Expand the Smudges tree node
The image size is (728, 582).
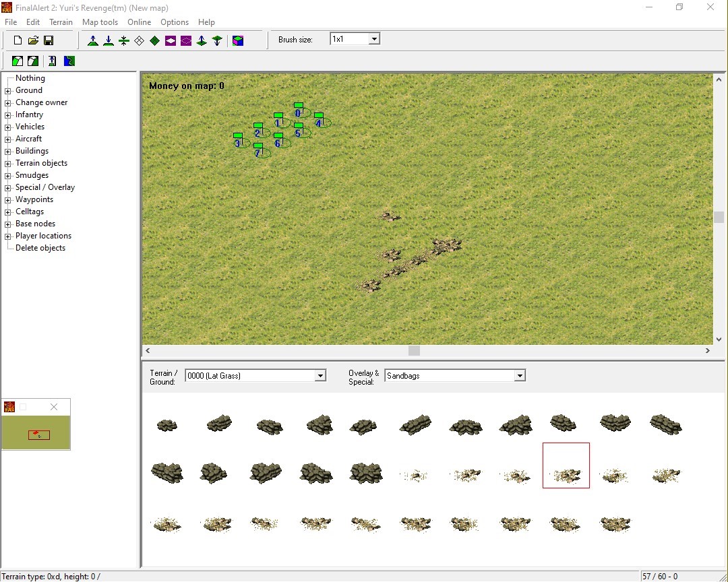point(8,176)
